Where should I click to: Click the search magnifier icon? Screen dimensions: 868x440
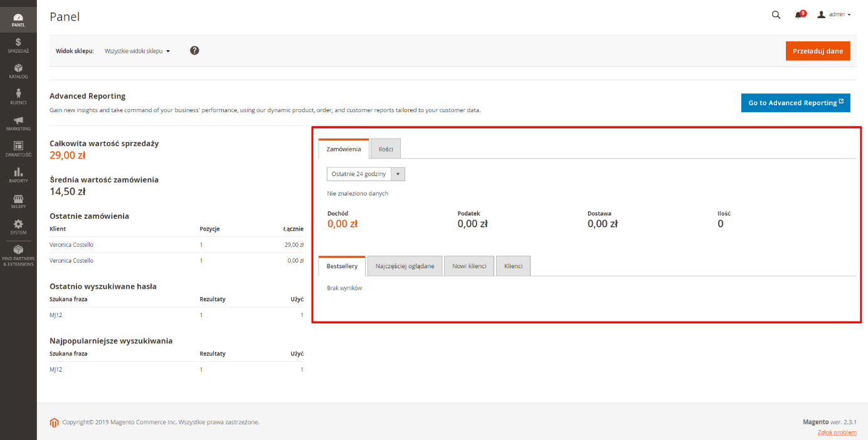[x=776, y=15]
